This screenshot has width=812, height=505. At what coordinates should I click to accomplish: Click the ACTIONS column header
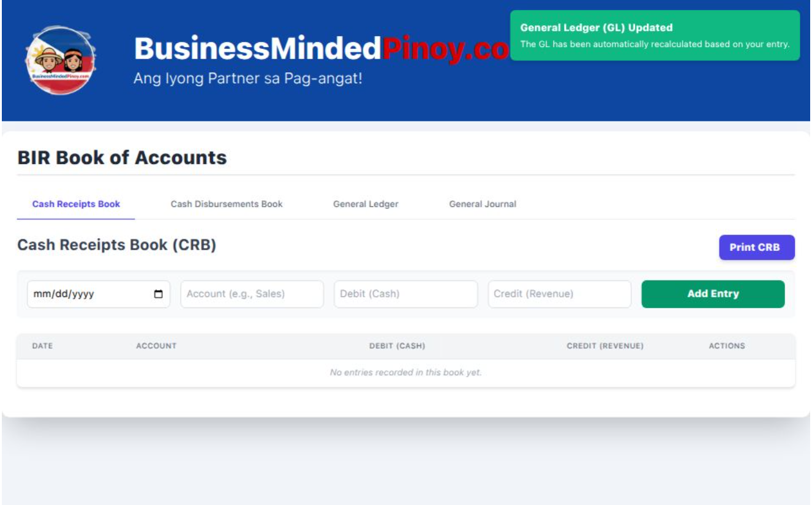[x=726, y=346]
